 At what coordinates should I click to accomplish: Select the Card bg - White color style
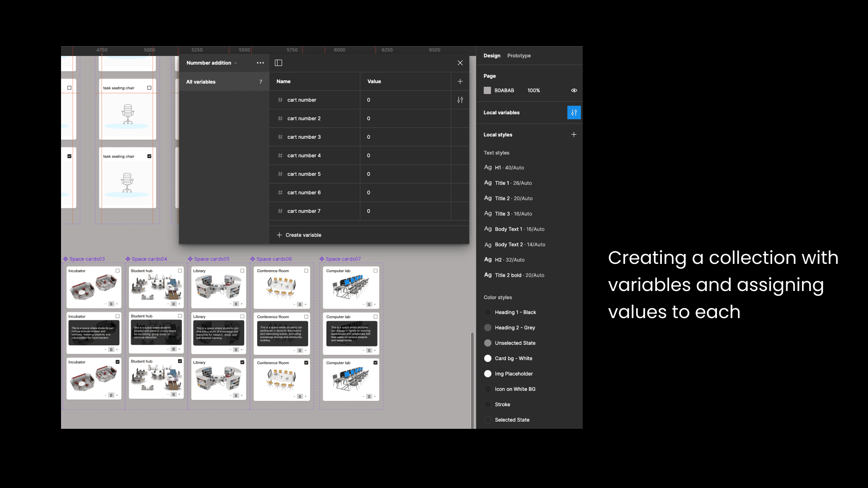coord(513,358)
